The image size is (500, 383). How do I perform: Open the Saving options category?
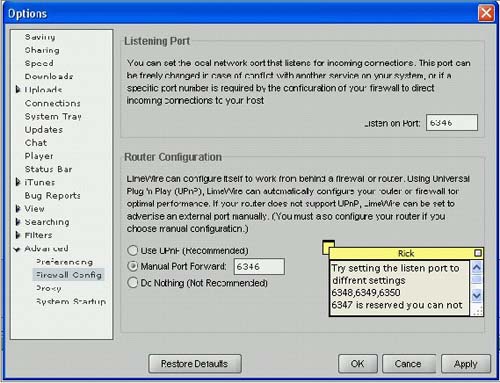pyautogui.click(x=40, y=37)
